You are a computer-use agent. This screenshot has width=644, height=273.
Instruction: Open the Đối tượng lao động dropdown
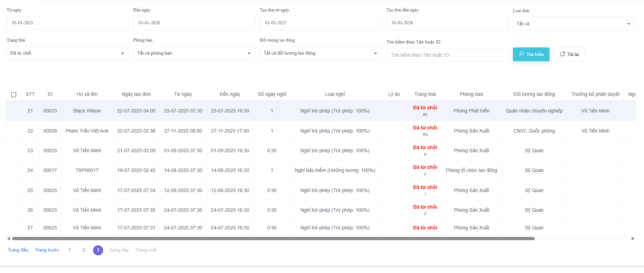[320, 53]
